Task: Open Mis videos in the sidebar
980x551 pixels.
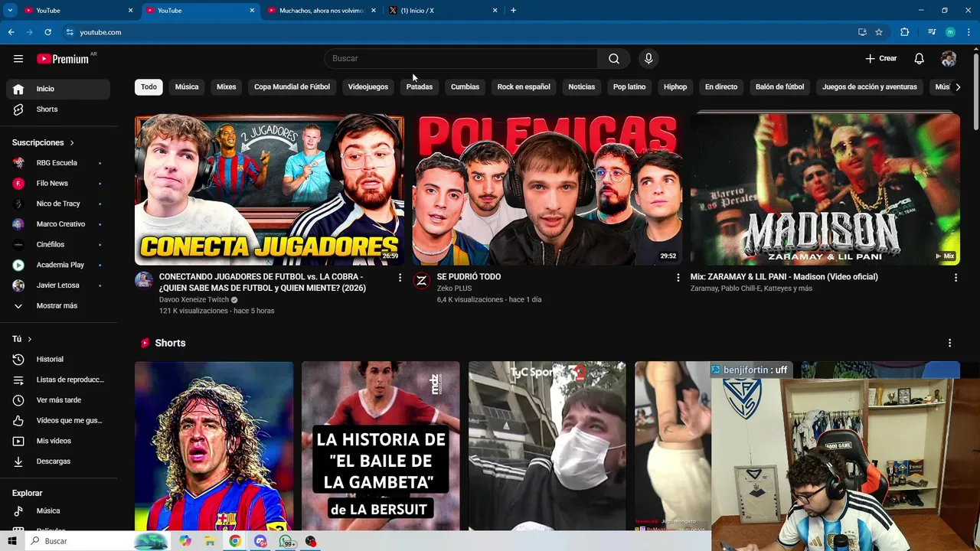Action: point(58,441)
